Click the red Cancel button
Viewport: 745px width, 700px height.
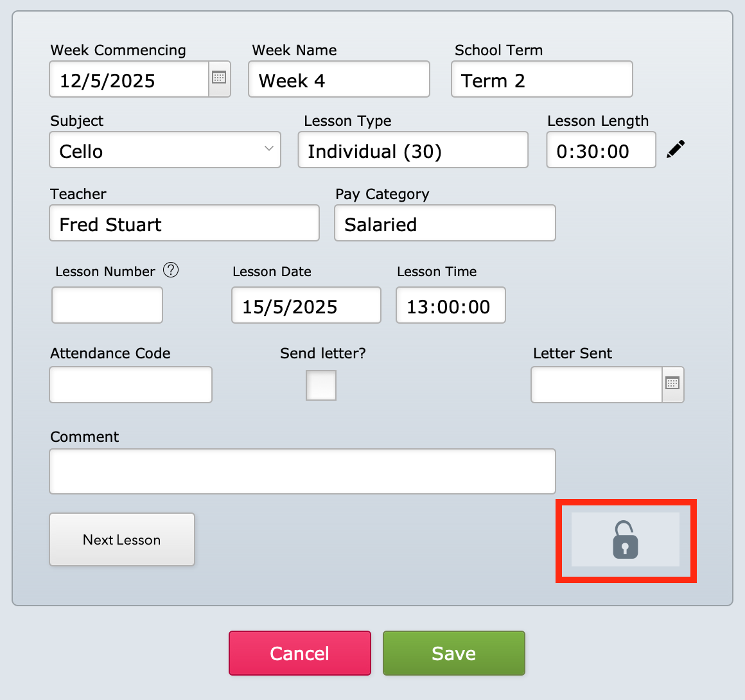tap(299, 653)
